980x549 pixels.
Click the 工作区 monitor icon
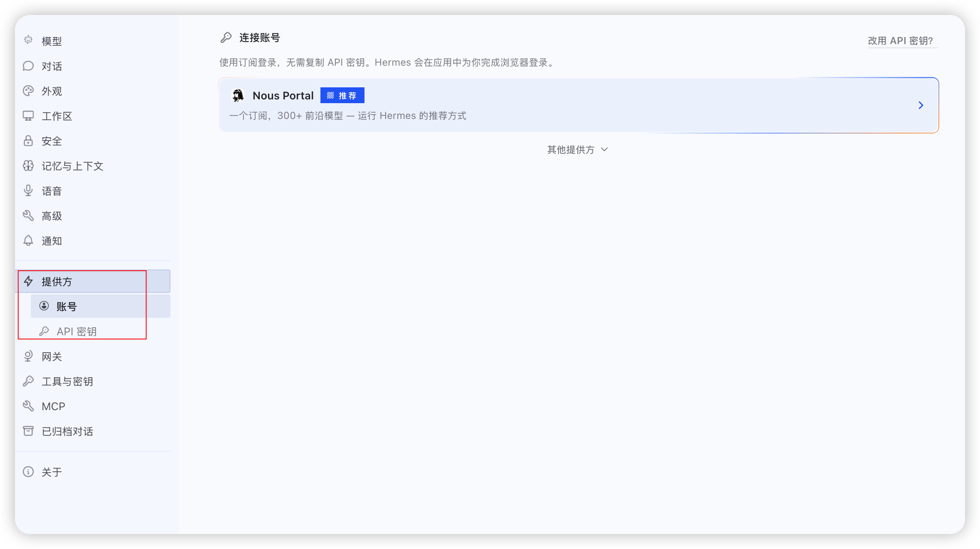tap(28, 116)
